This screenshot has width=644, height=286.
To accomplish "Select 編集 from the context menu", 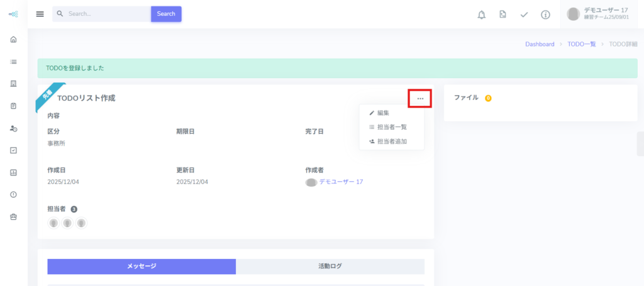I will pos(382,113).
